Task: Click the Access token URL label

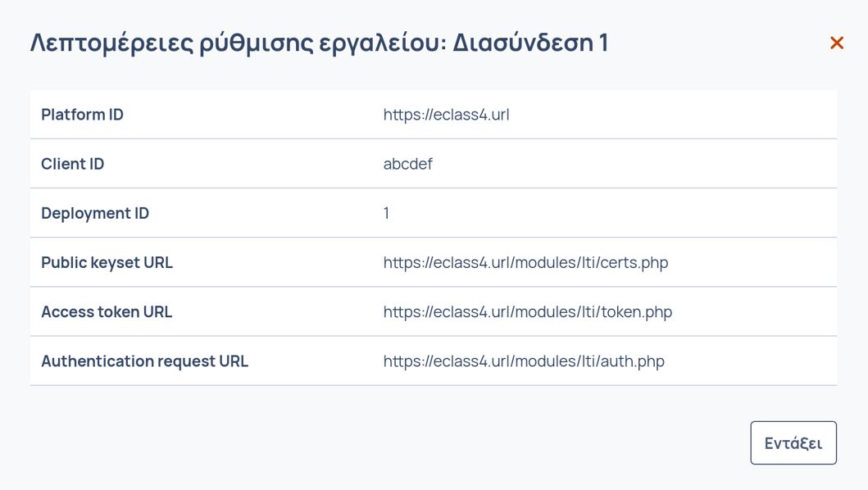Action: coord(107,311)
